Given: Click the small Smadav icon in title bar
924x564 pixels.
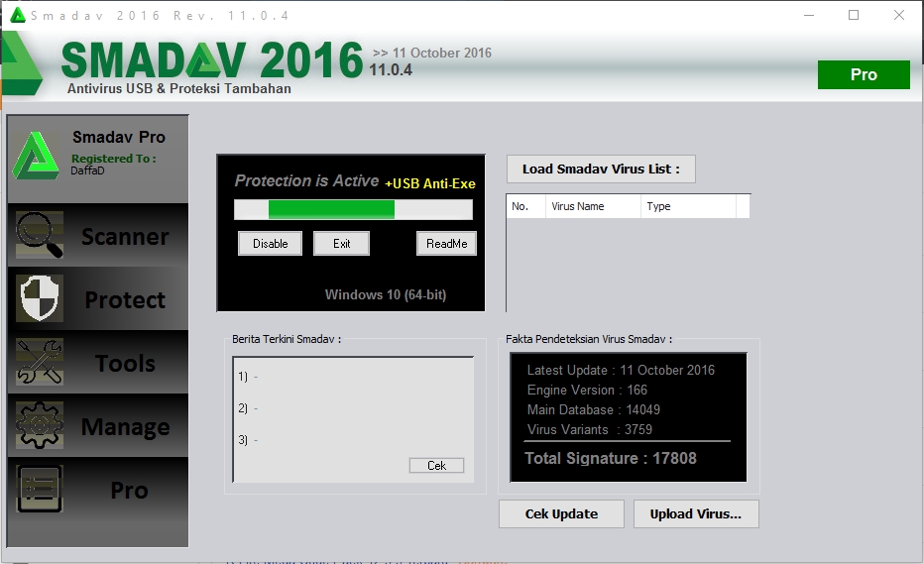Looking at the screenshot, I should click(18, 15).
